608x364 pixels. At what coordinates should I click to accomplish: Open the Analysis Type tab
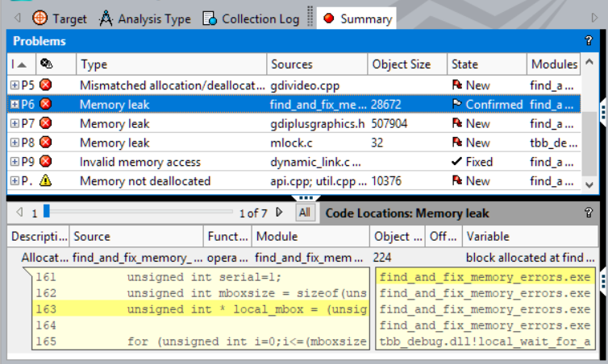click(144, 19)
